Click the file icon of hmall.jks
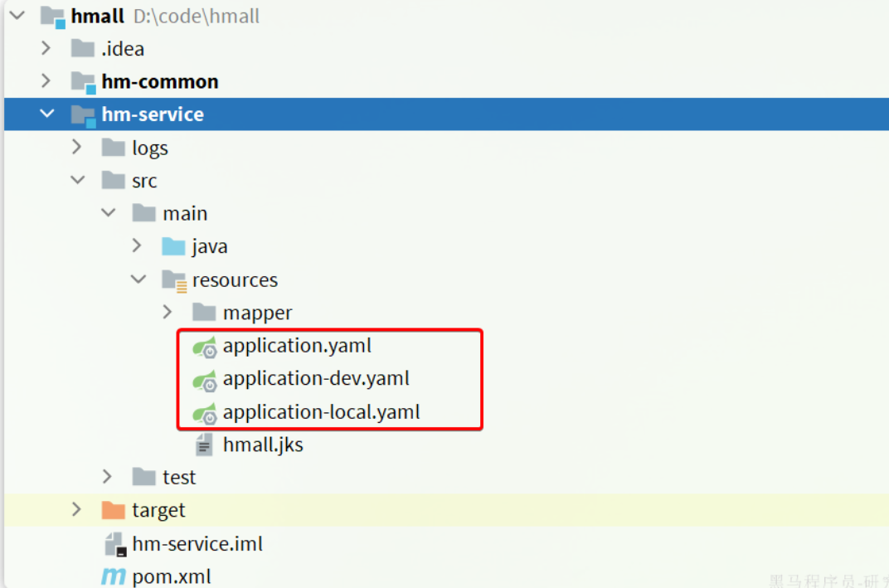Viewport: 889px width, 588px height. pyautogui.click(x=204, y=445)
